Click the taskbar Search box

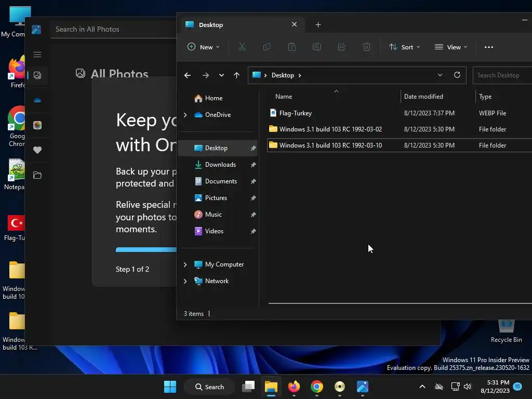[209, 387]
